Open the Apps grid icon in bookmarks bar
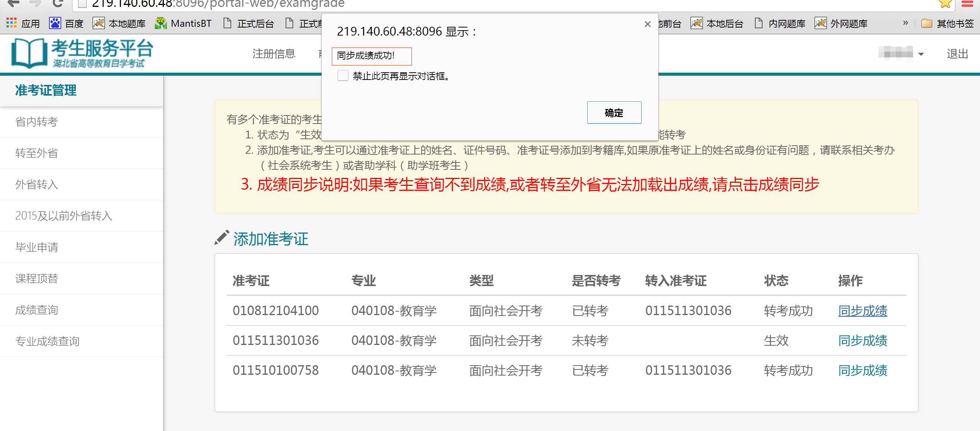 click(11, 23)
